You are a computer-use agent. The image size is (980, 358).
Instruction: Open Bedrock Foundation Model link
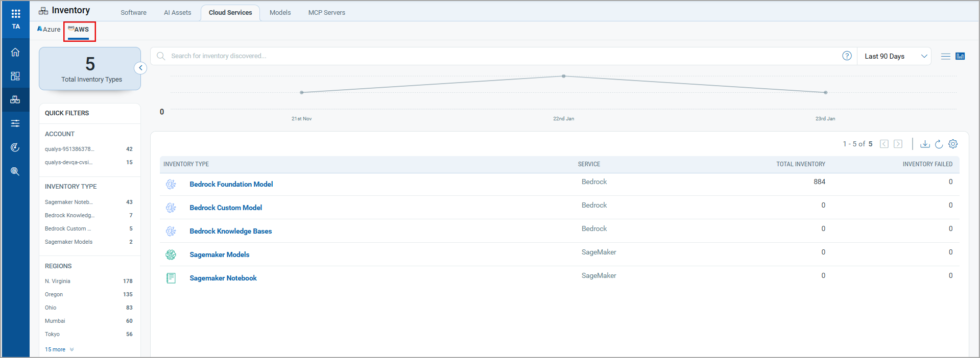[231, 184]
